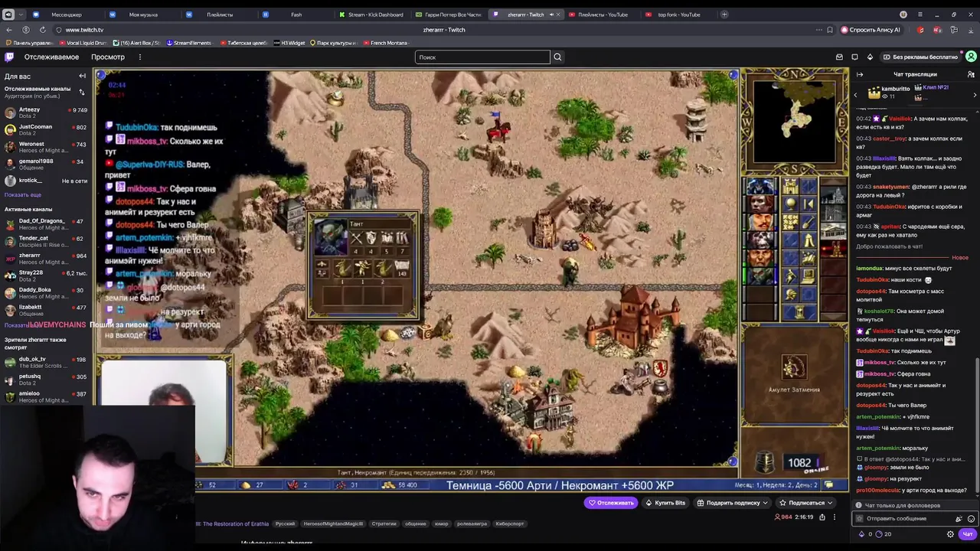The height and width of the screenshot is (551, 980).
Task: Open the user profile avatar menu
Action: tap(971, 57)
